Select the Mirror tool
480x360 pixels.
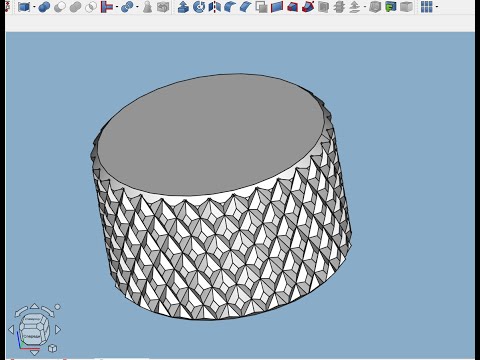[214, 7]
